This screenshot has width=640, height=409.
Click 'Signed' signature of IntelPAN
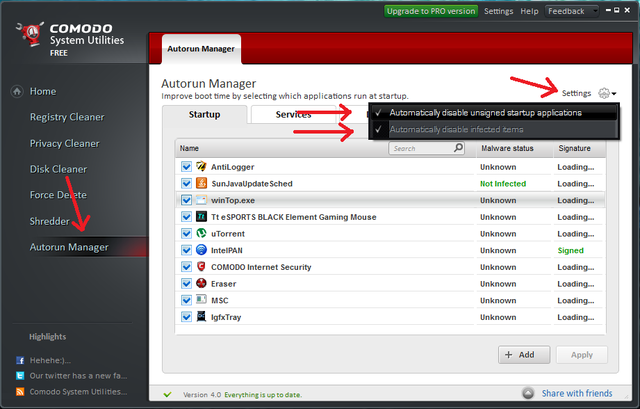(x=571, y=251)
